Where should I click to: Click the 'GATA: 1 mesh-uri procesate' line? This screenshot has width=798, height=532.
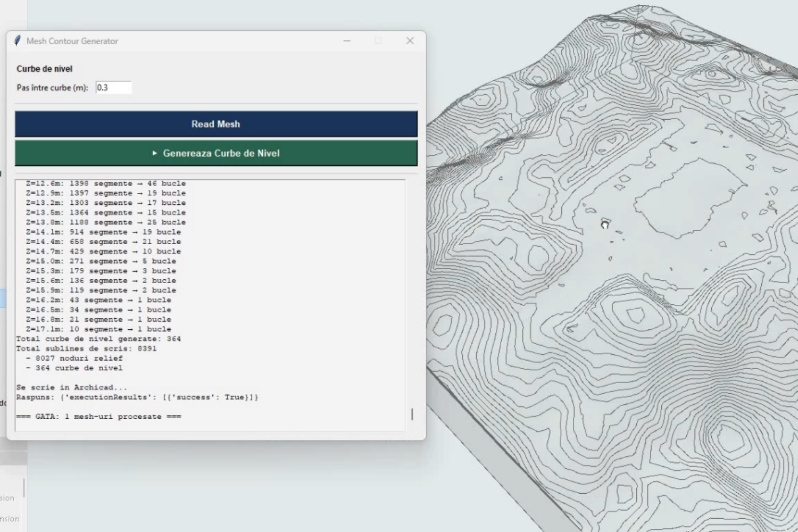click(98, 417)
